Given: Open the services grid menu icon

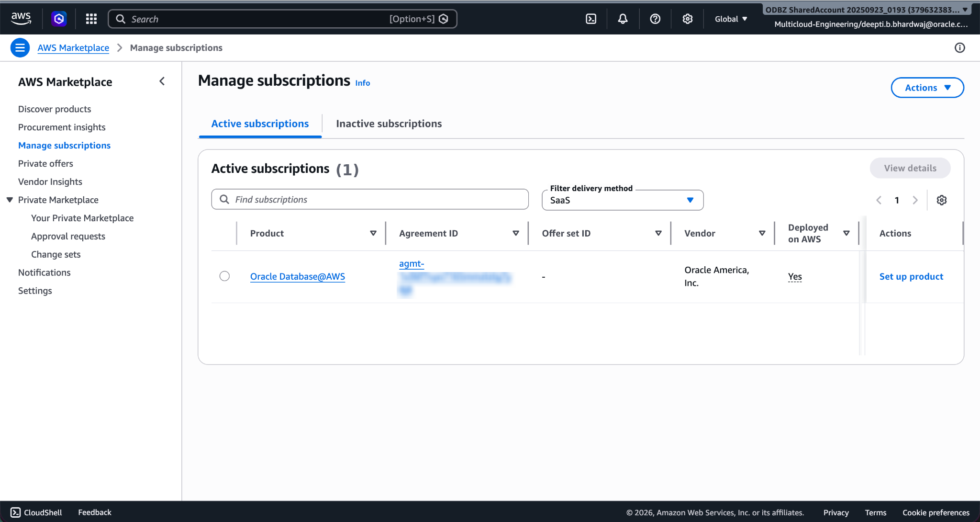Looking at the screenshot, I should point(91,19).
